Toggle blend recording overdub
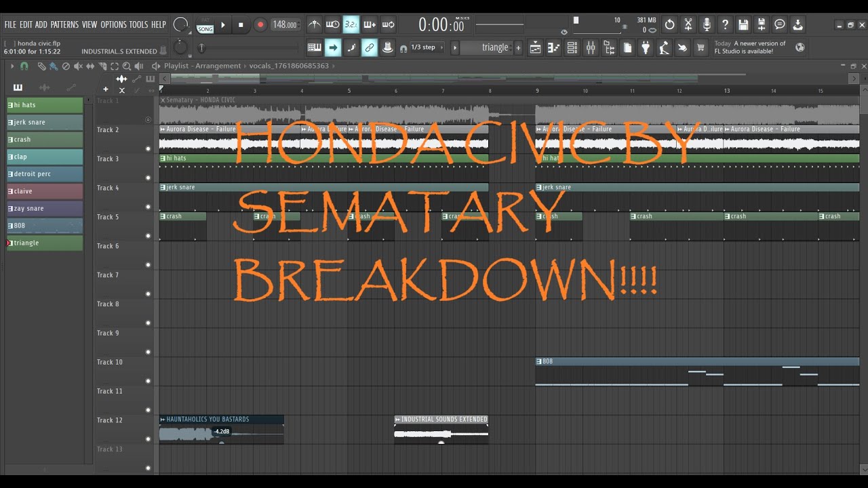The height and width of the screenshot is (488, 868). pos(369,25)
